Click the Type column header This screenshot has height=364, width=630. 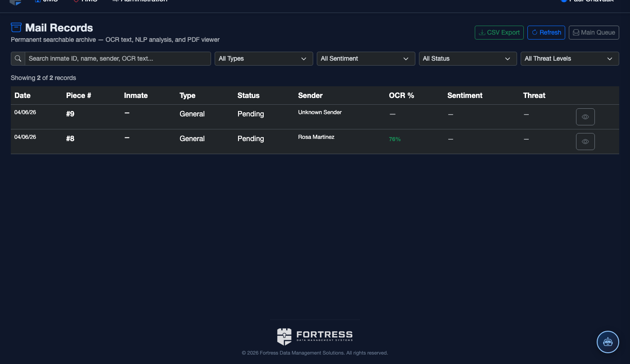click(188, 95)
